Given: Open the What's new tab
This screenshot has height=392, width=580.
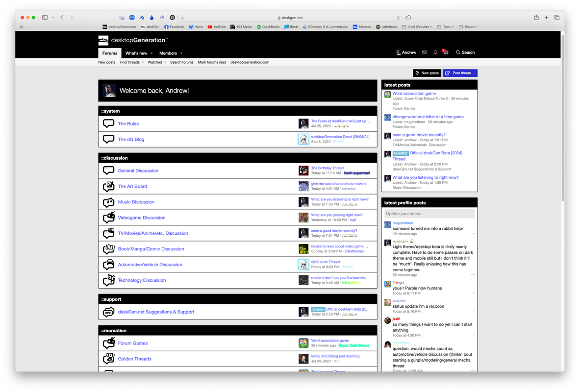Looking at the screenshot, I should pyautogui.click(x=136, y=53).
